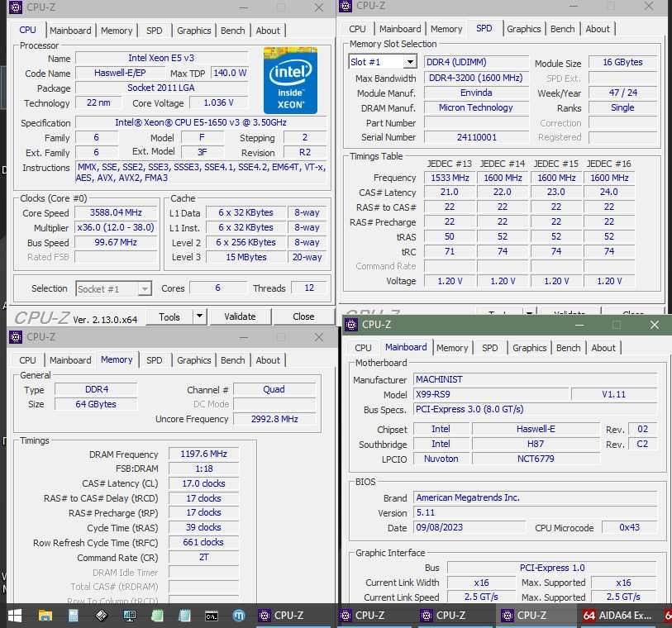Switch to SPD tab in the Memory window
Screen dimensions: 672x628
pos(155,360)
